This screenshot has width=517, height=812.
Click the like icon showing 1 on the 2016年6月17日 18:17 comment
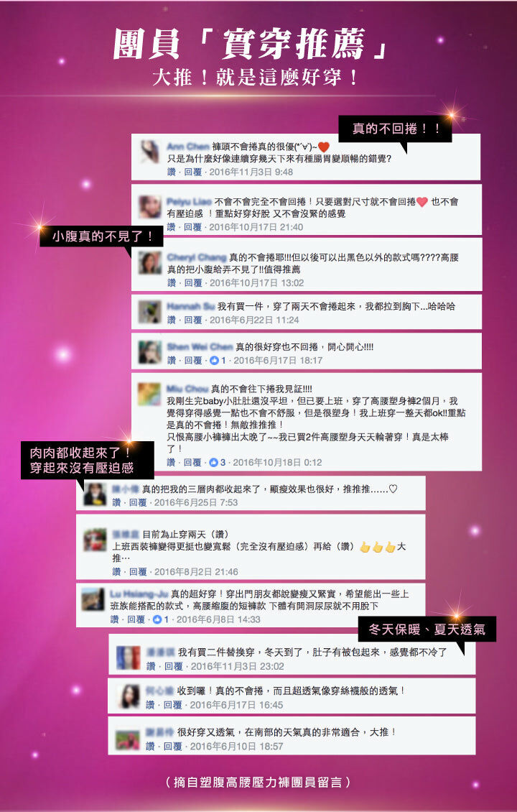point(214,361)
